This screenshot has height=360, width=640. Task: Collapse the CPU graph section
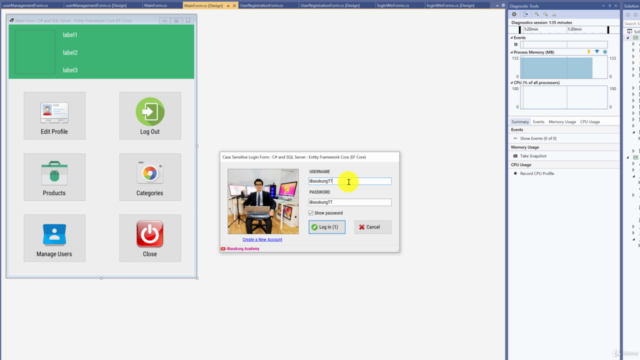point(512,82)
